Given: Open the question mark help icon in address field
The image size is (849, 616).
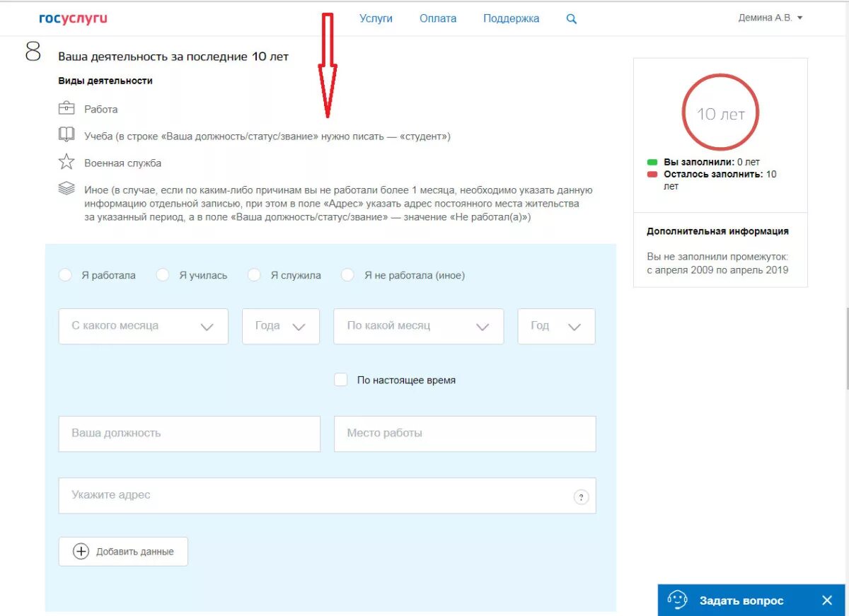Looking at the screenshot, I should coord(581,497).
